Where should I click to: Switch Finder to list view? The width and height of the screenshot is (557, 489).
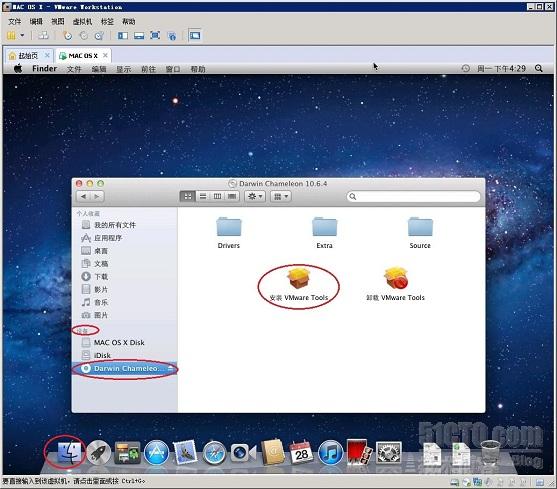pyautogui.click(x=203, y=196)
